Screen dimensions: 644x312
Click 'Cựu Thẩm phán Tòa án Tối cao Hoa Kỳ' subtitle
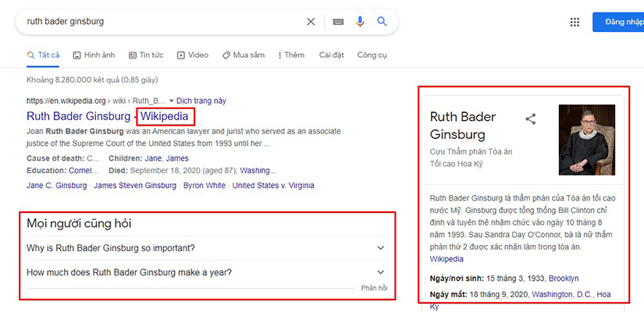click(x=471, y=158)
